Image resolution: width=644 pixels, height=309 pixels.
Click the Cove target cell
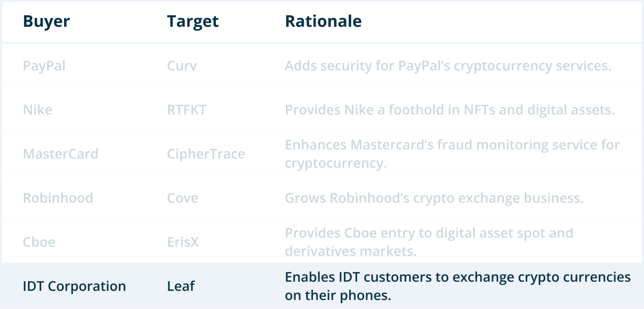[x=183, y=198]
